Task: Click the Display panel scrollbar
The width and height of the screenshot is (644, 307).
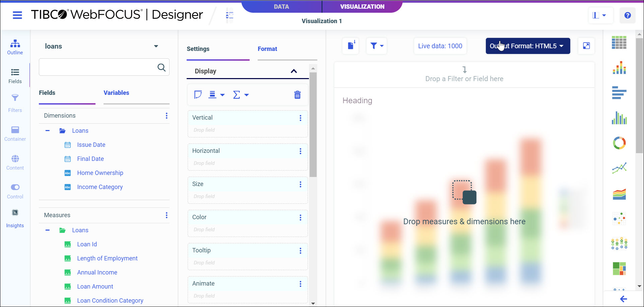Action: [x=313, y=124]
